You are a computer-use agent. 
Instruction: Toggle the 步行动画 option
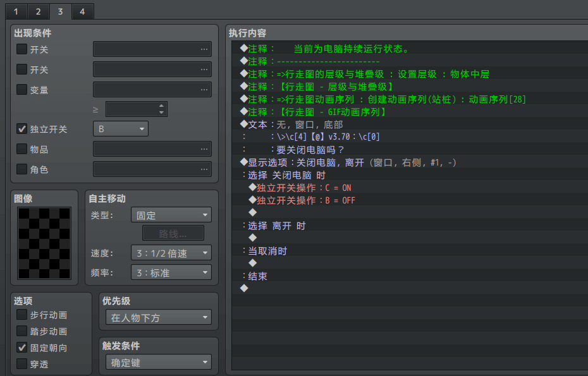(x=21, y=315)
